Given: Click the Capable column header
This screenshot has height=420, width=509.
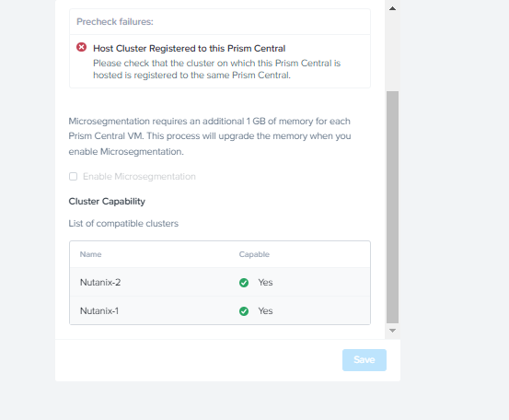Looking at the screenshot, I should (x=254, y=254).
